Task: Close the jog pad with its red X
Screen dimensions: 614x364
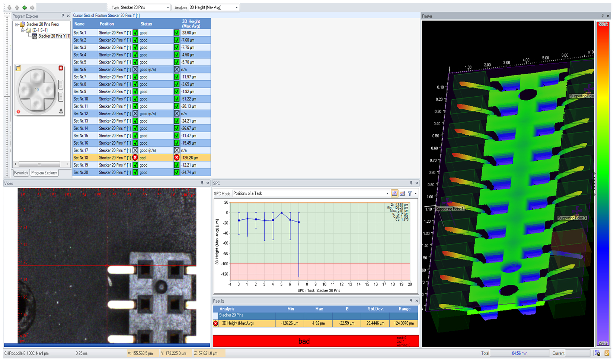Action: coord(61,68)
